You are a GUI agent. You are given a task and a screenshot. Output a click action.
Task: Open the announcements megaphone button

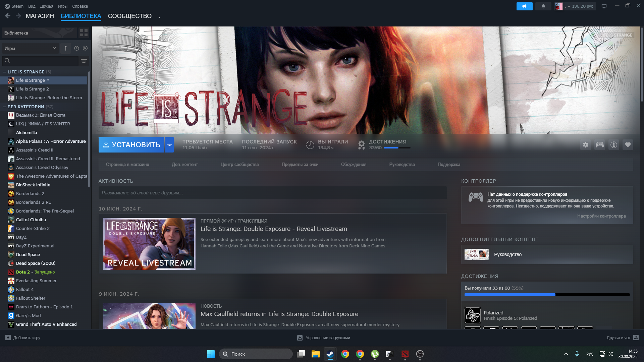[x=524, y=6]
